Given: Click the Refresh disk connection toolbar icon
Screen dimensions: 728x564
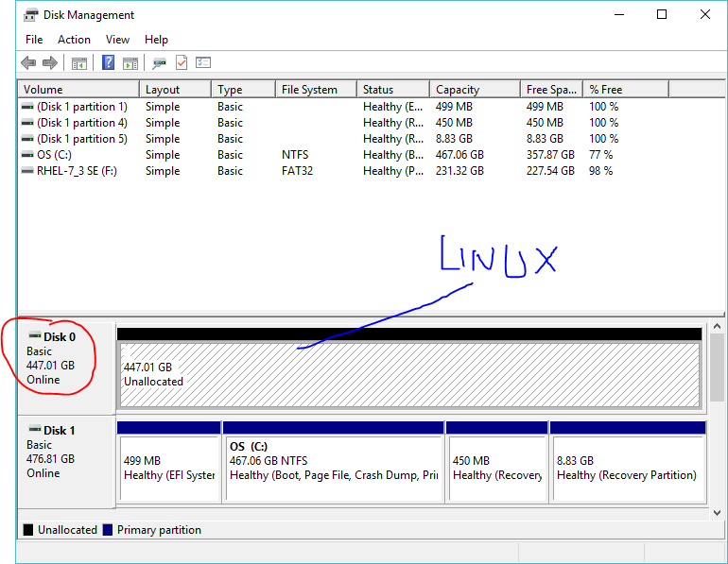Looking at the screenshot, I should (159, 63).
